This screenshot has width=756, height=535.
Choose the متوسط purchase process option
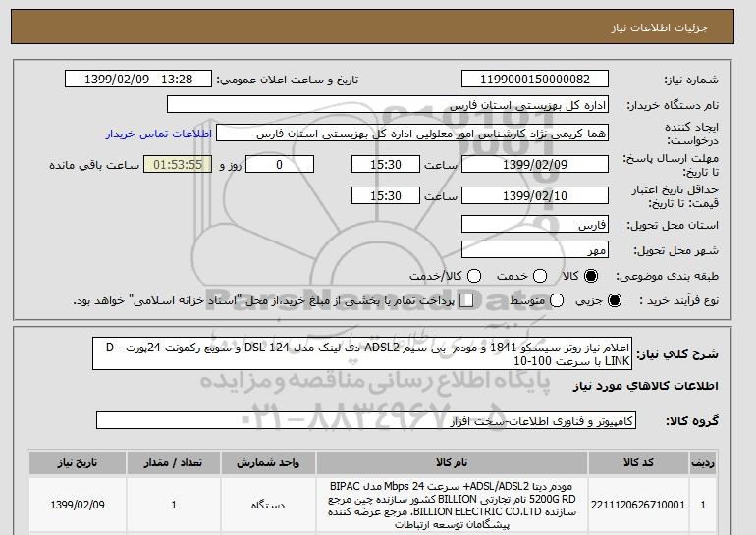point(557,300)
